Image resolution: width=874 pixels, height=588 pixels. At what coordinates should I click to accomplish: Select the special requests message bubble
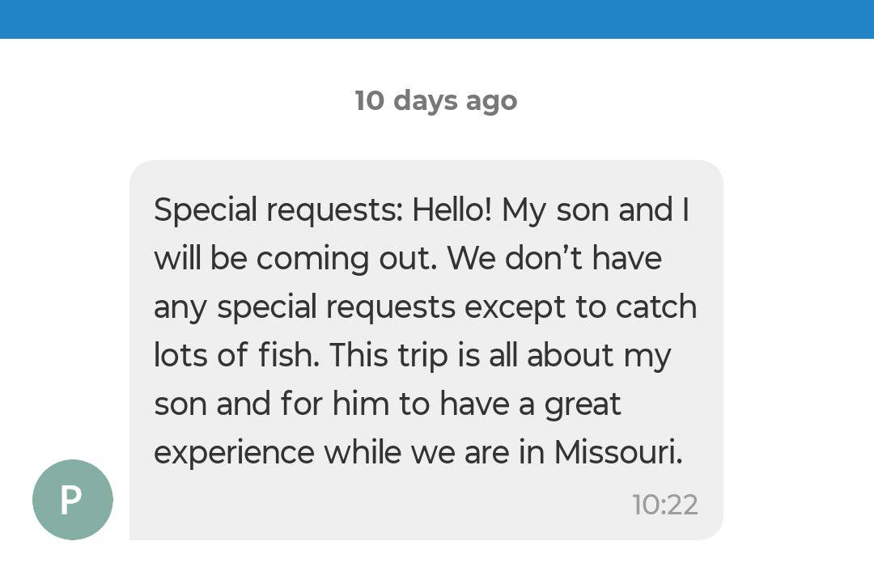coord(426,349)
